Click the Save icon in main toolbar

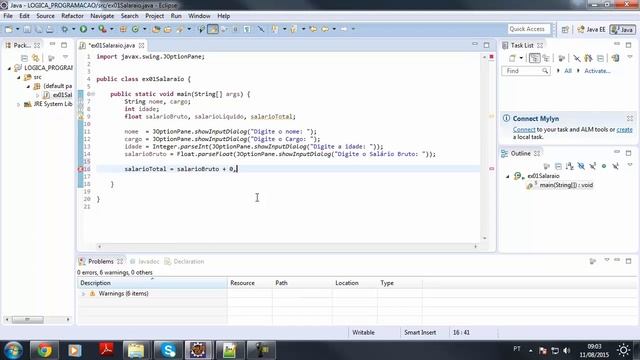[27, 29]
